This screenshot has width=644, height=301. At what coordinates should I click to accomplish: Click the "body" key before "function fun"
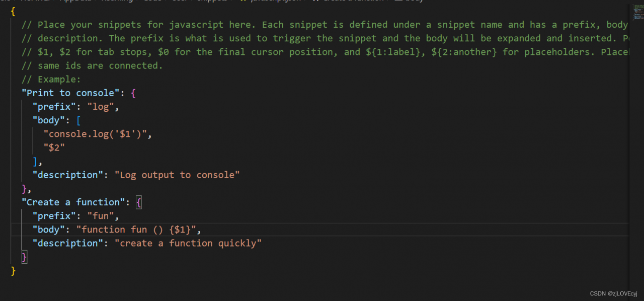point(49,230)
